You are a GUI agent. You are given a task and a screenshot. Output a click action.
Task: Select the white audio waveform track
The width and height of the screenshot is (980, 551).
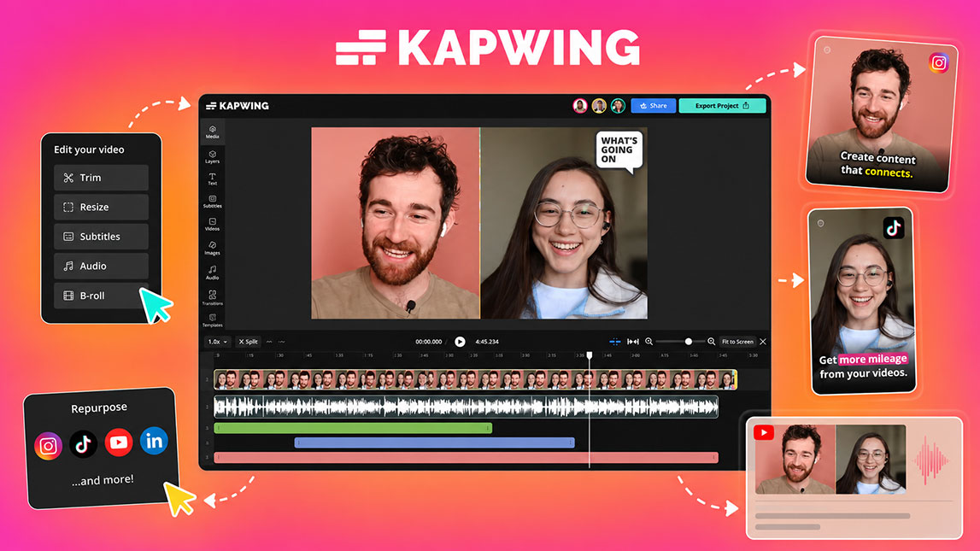pos(467,407)
